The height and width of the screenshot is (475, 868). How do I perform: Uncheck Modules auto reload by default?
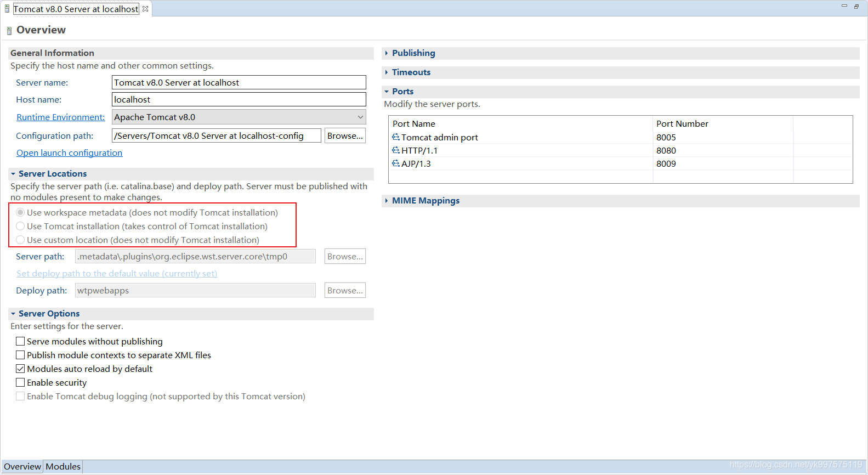pyautogui.click(x=20, y=369)
